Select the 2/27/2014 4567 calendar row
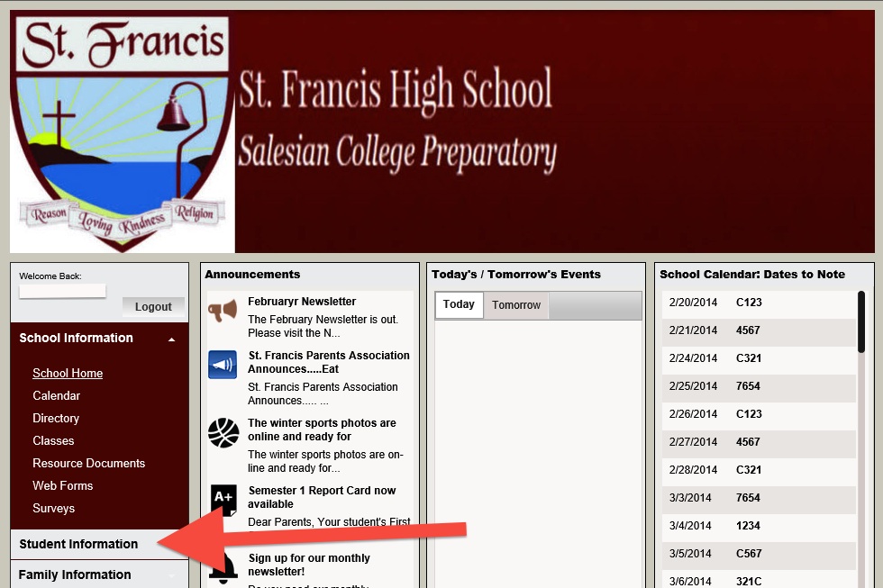 coord(759,442)
